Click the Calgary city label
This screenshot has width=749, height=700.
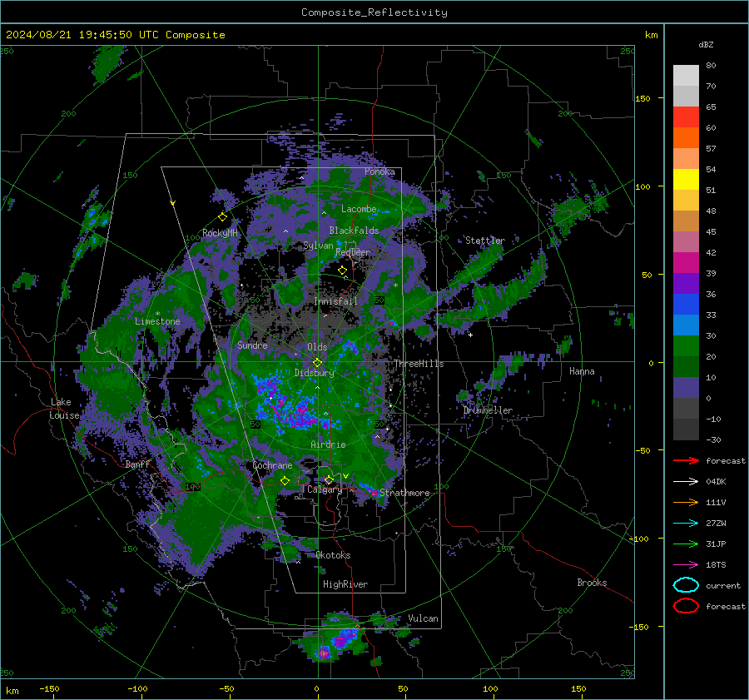tap(325, 489)
